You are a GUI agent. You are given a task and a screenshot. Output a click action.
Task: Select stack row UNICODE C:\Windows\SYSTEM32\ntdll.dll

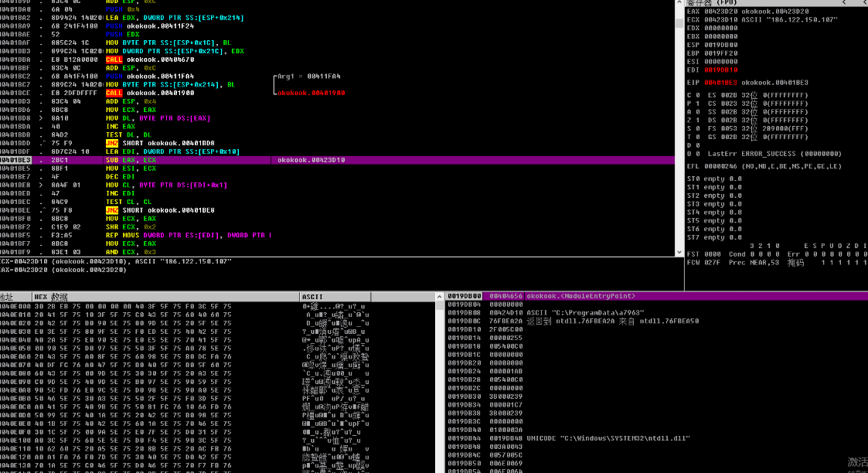point(656,438)
